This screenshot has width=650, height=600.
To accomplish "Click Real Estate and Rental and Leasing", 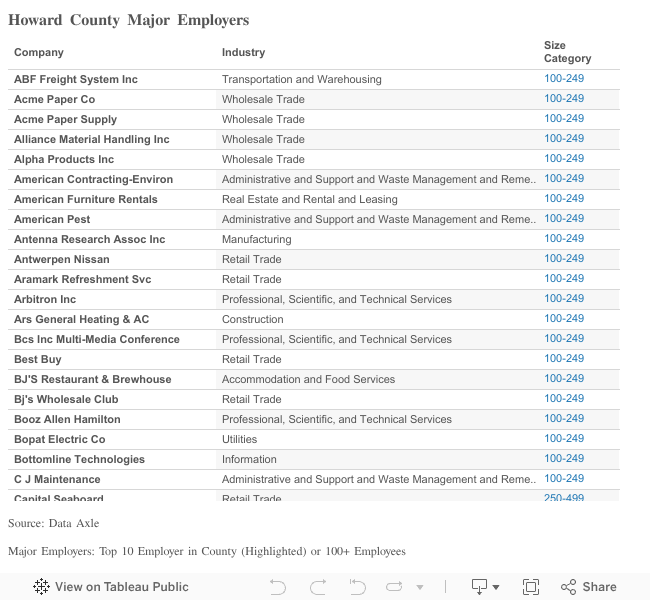I will coord(310,199).
